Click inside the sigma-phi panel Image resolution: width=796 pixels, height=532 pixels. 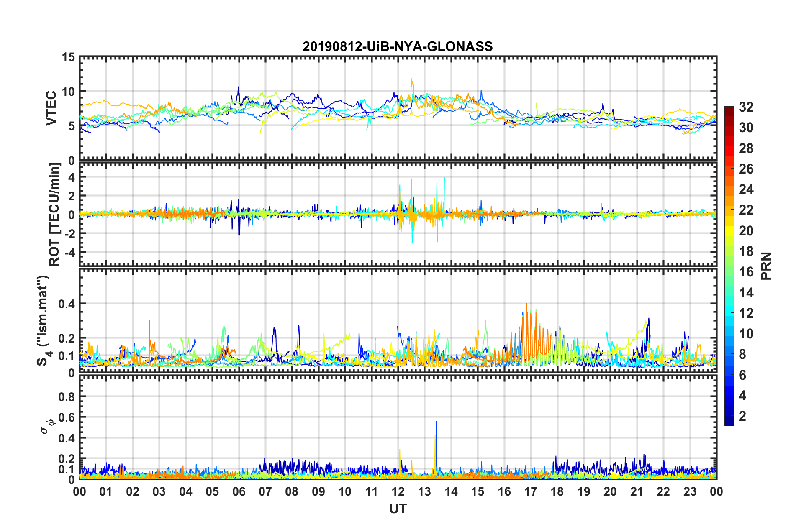[x=398, y=427]
